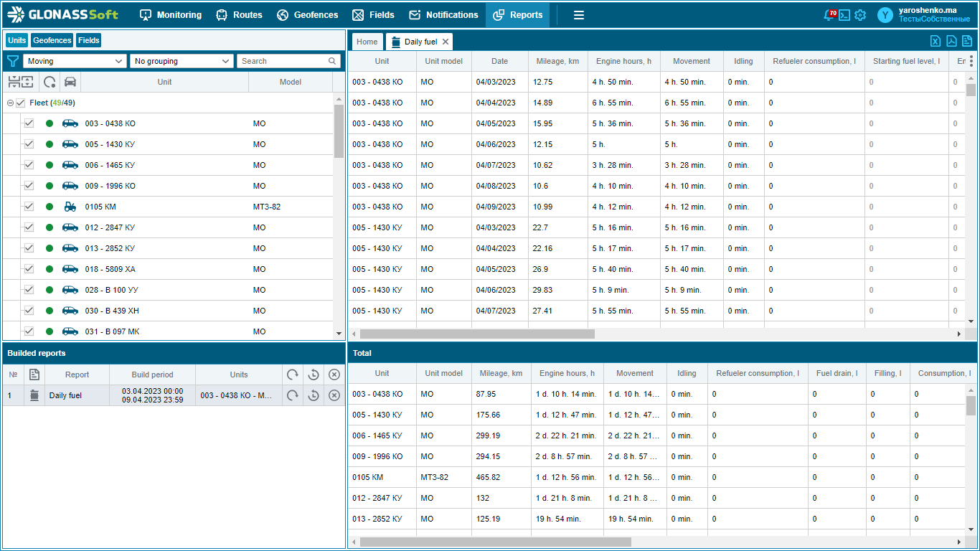Uncheck unit 018 - 5809 XA

(29, 269)
